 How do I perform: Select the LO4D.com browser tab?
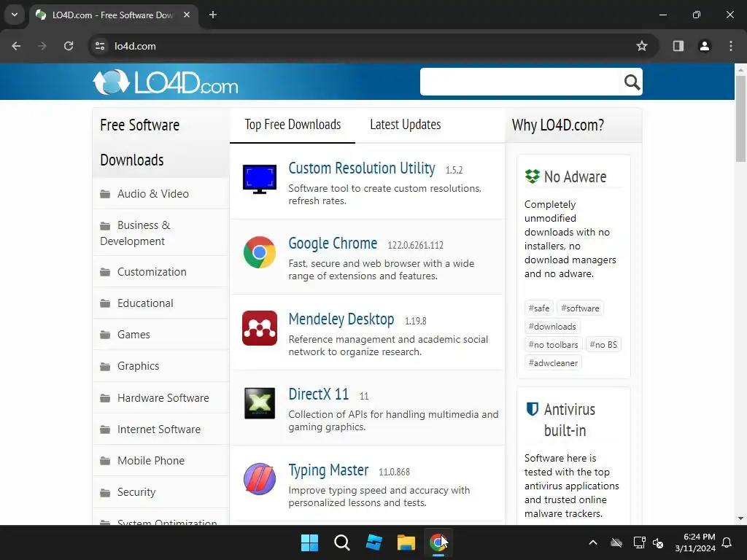112,15
